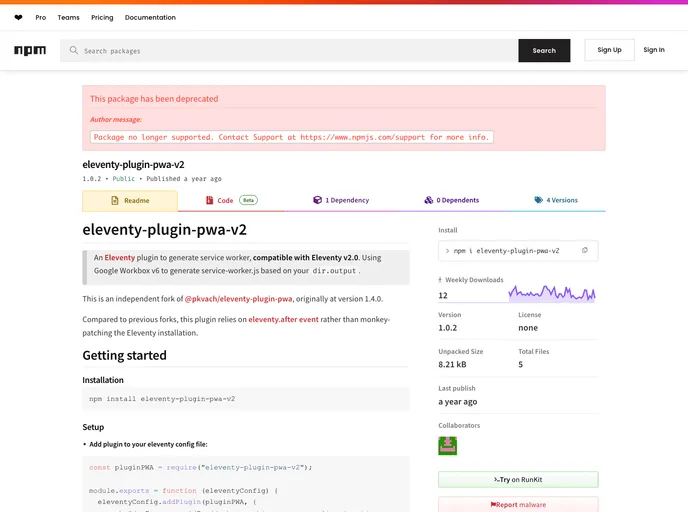
Task: Click the unpacked size '8.21 kB'
Action: tap(452, 365)
